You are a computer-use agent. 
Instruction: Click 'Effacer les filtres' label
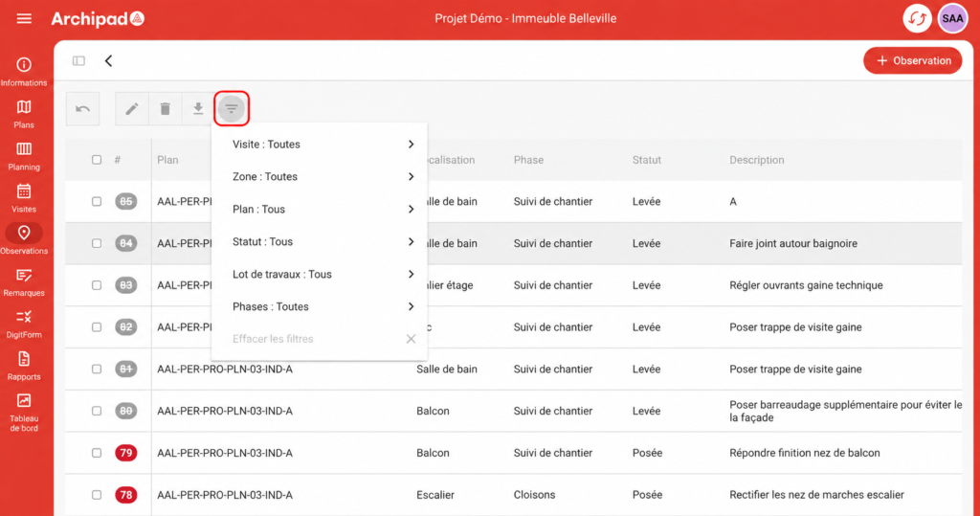(x=273, y=339)
